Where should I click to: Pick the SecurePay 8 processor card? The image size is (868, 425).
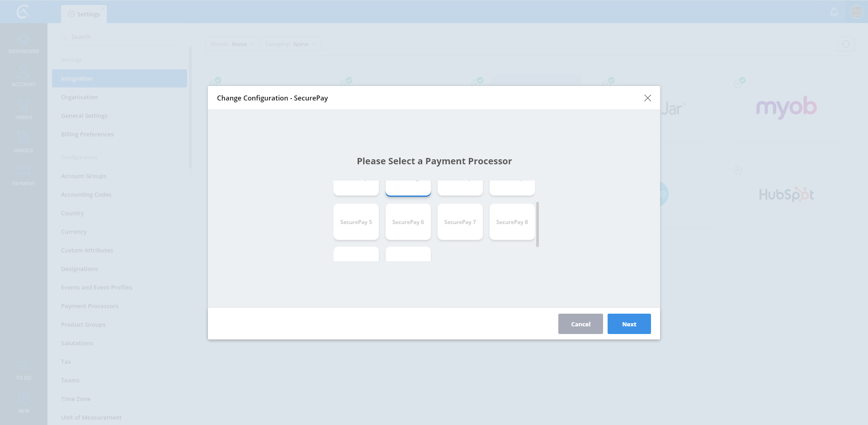click(512, 222)
